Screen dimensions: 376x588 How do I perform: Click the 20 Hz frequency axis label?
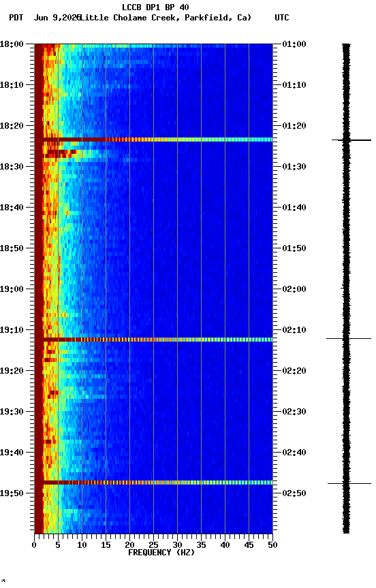[129, 545]
